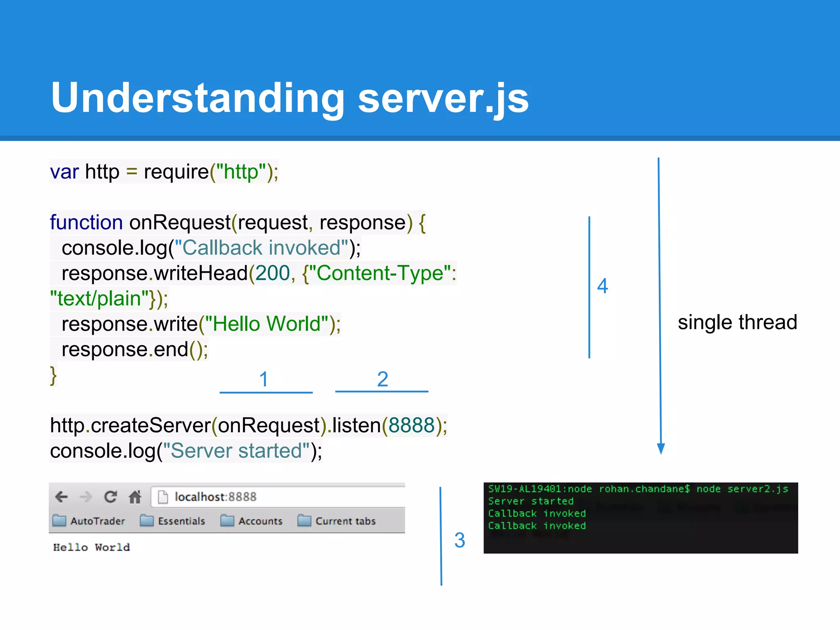This screenshot has height=630, width=840.
Task: Click the browser back arrow
Action: click(62, 497)
